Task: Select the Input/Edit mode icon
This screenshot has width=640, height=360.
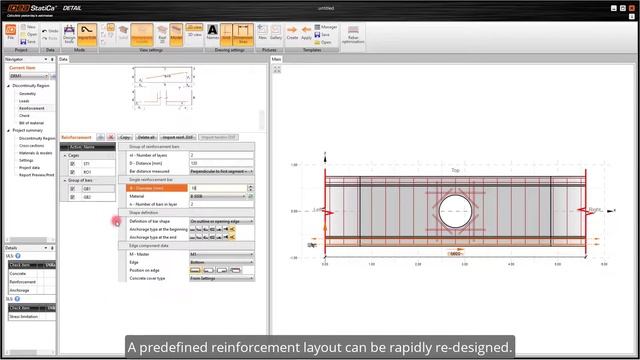Action: 87,34
